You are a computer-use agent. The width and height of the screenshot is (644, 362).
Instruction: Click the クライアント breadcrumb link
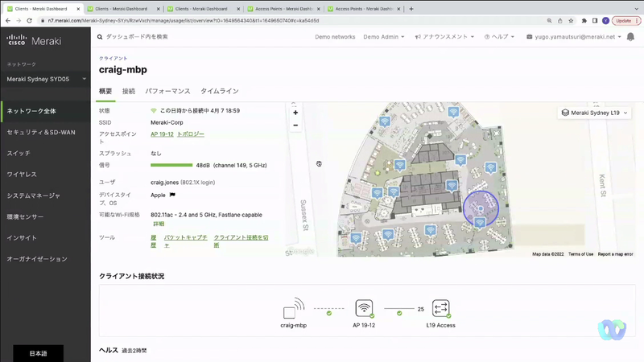[x=114, y=58]
